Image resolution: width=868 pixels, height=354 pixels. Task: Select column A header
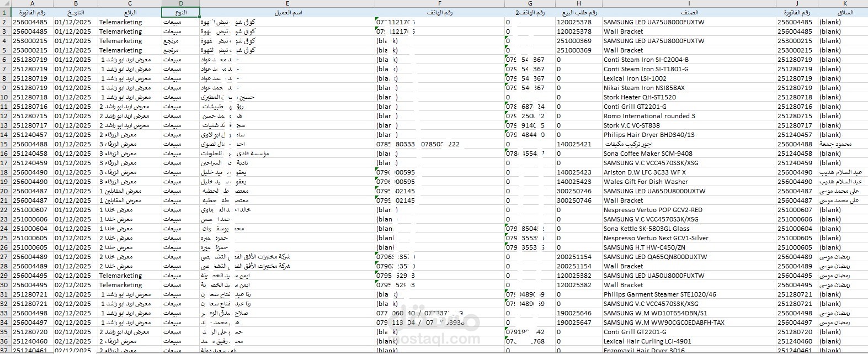(x=32, y=3)
